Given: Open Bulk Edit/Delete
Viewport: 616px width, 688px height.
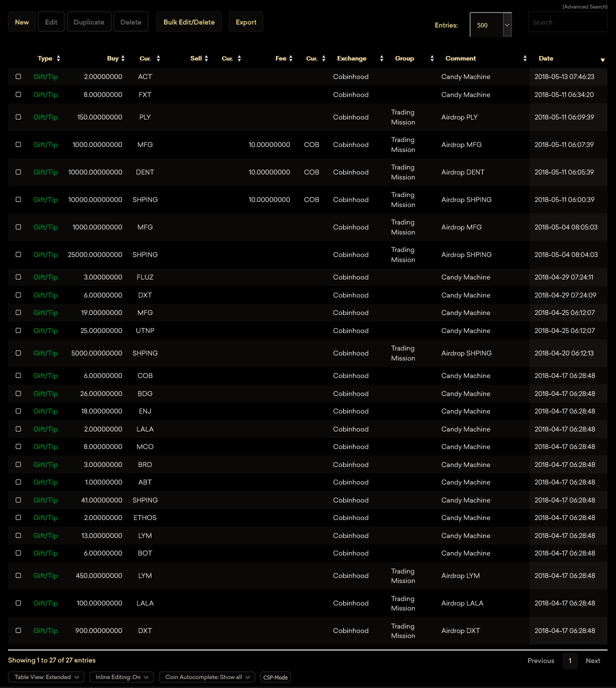Looking at the screenshot, I should click(x=189, y=22).
